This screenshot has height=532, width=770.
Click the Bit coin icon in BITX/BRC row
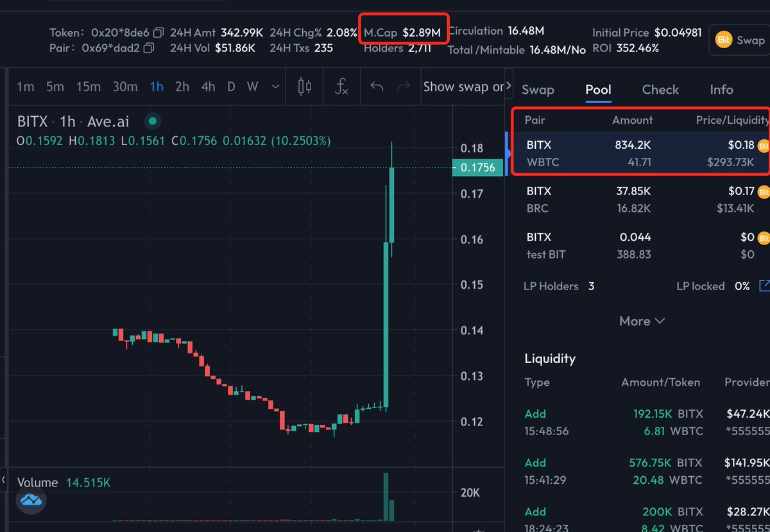(764, 191)
